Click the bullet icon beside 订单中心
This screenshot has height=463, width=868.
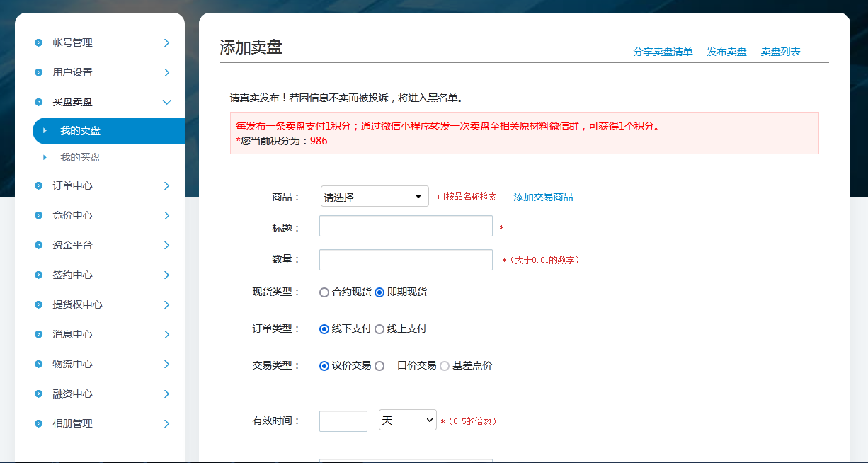38,185
